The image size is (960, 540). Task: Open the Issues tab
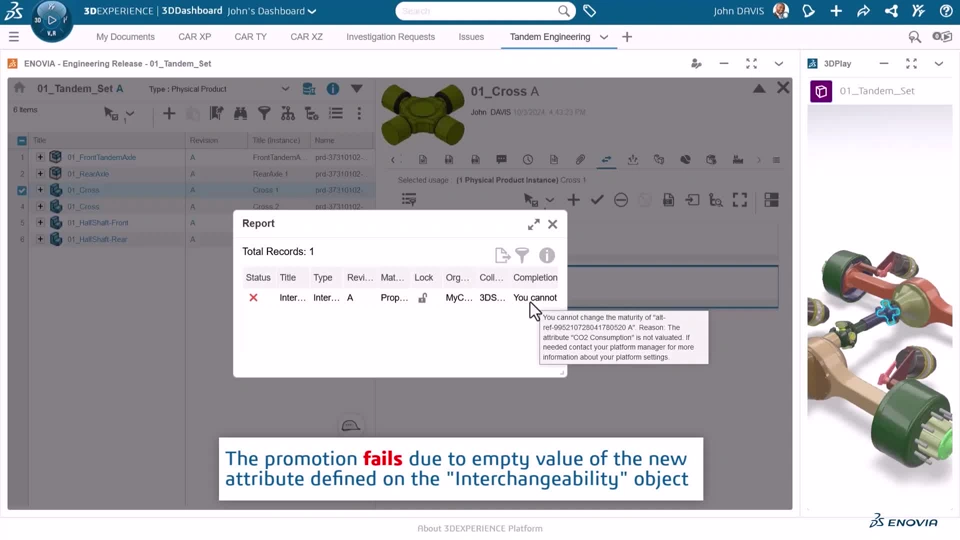coord(471,37)
